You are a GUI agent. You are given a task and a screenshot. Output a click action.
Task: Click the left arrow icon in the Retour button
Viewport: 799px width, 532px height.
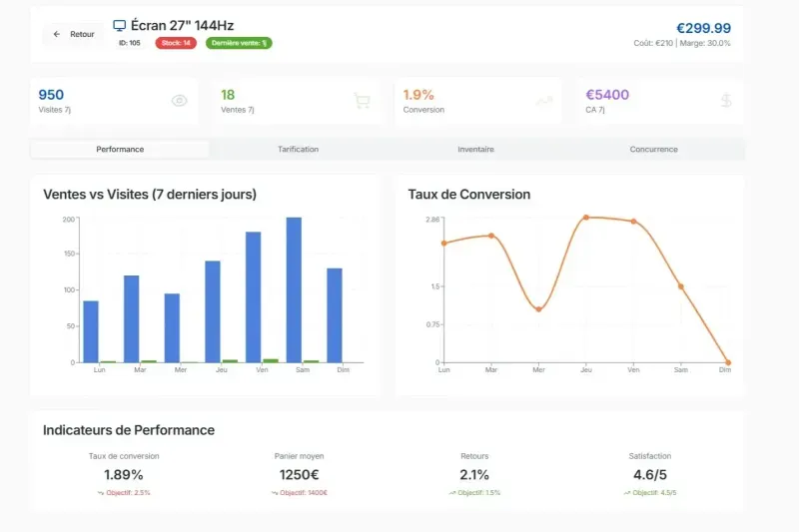[57, 34]
